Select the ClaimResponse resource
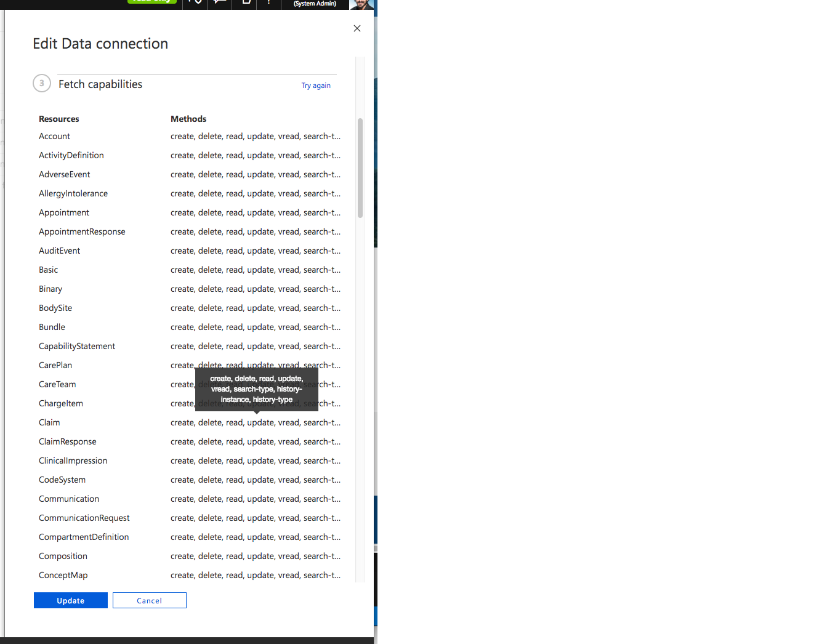Image resolution: width=835 pixels, height=644 pixels. click(x=68, y=441)
